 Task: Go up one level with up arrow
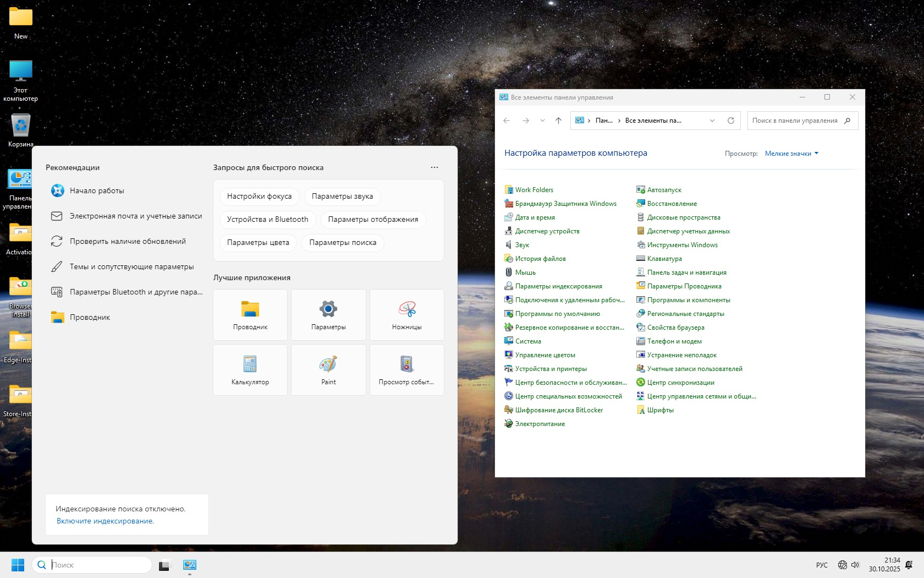pyautogui.click(x=558, y=121)
